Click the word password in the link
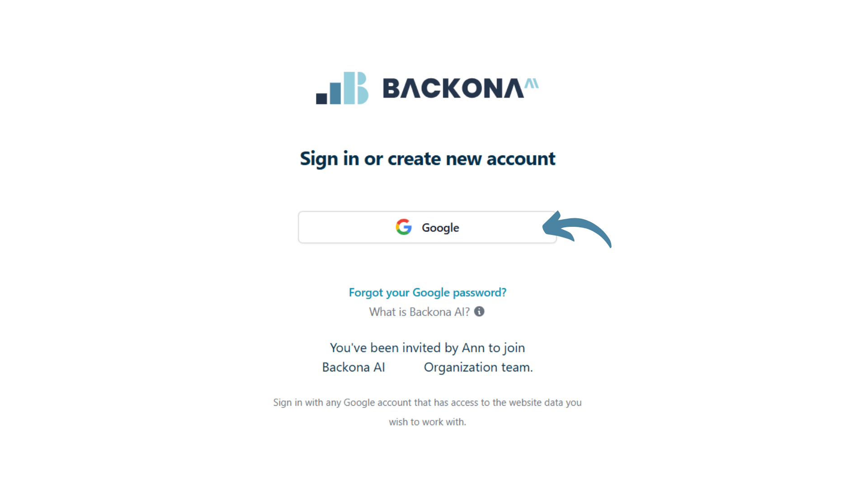Viewport: 868px width, 488px height. click(480, 293)
